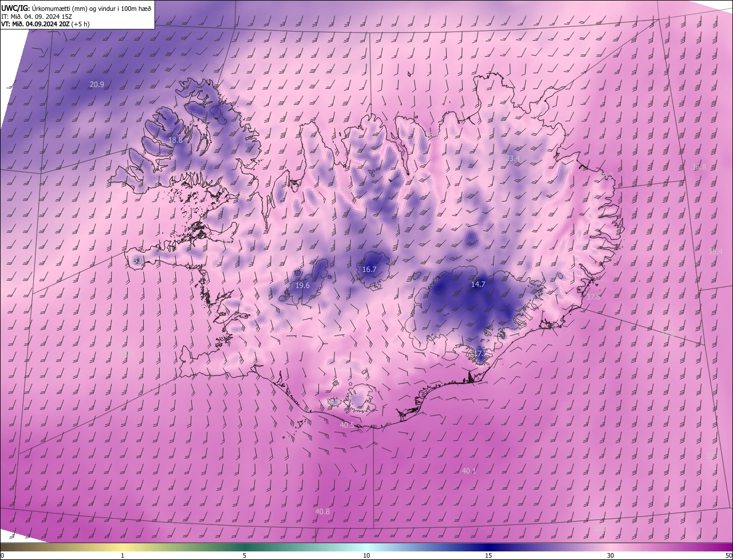Click the UWC/IG title line
This screenshot has height=560, width=733.
(x=76, y=7)
